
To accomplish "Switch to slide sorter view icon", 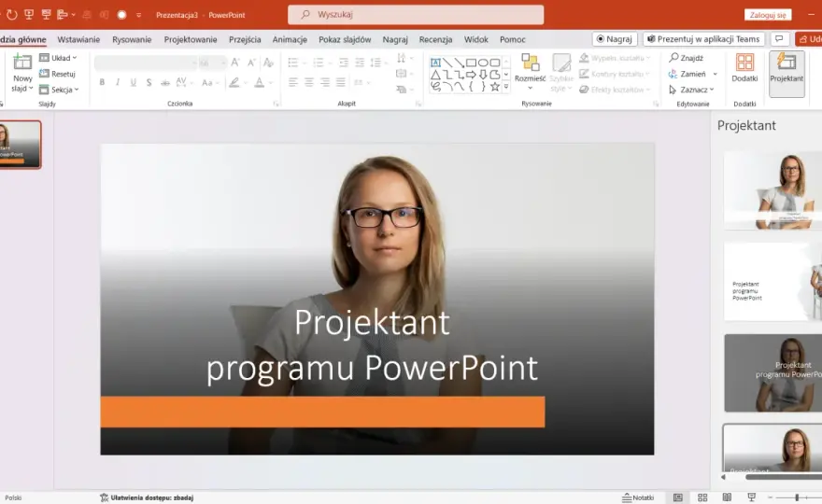I will click(x=702, y=497).
